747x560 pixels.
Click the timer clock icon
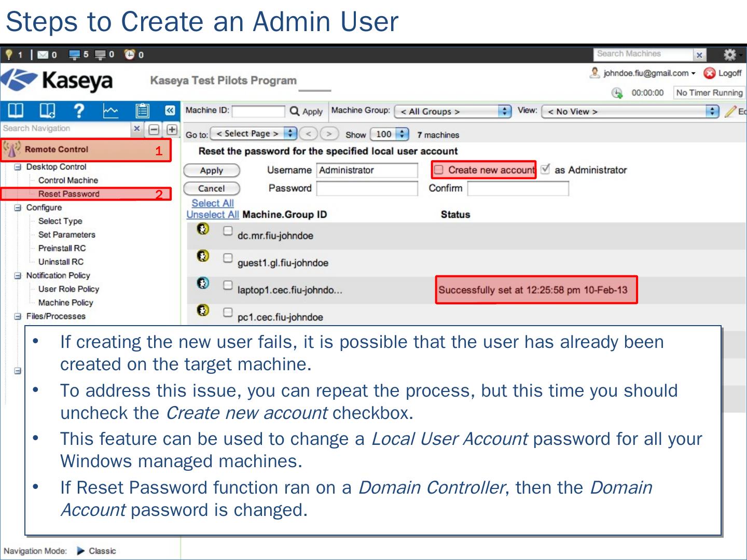tap(617, 93)
